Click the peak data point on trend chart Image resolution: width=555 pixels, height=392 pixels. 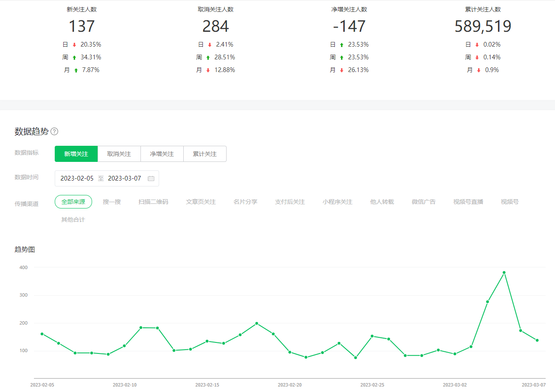click(x=504, y=272)
